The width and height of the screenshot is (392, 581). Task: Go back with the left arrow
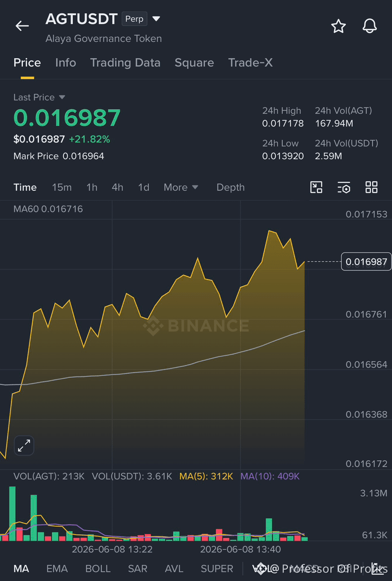click(x=22, y=26)
